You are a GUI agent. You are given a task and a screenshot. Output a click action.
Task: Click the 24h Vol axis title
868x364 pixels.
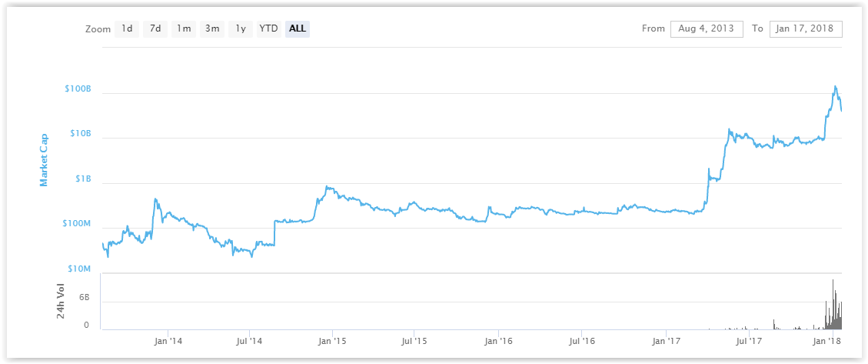click(61, 301)
